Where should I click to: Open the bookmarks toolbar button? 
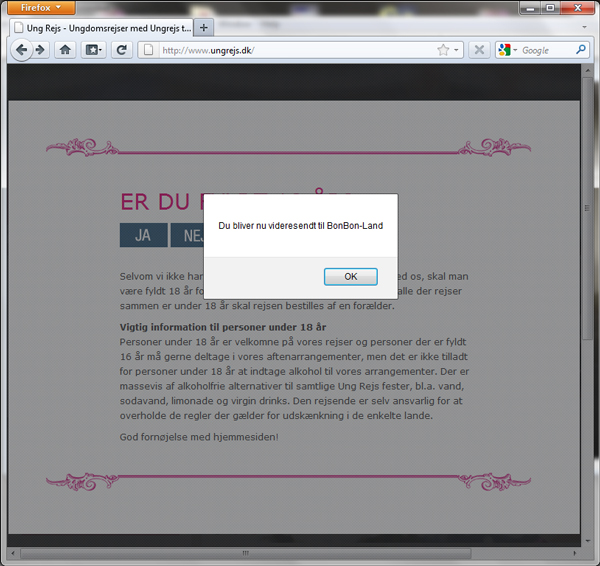[x=93, y=50]
